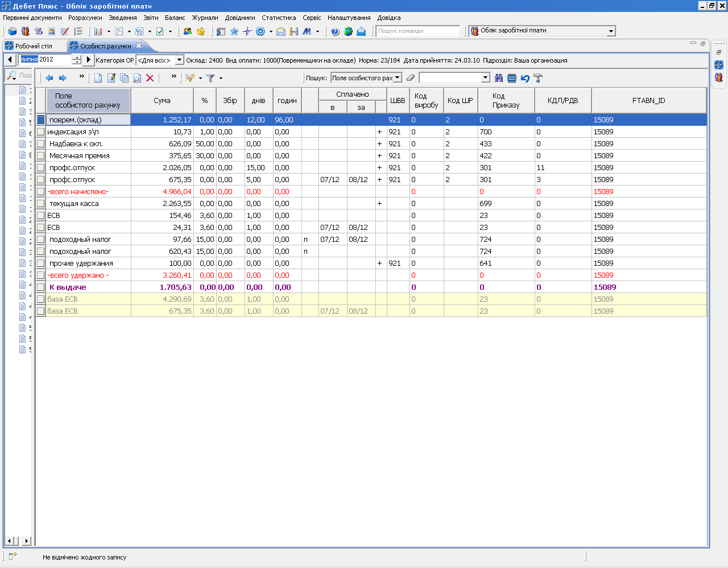Viewport: 728px width, 568px height.
Task: Click the edit record pencil icon
Action: [111, 78]
